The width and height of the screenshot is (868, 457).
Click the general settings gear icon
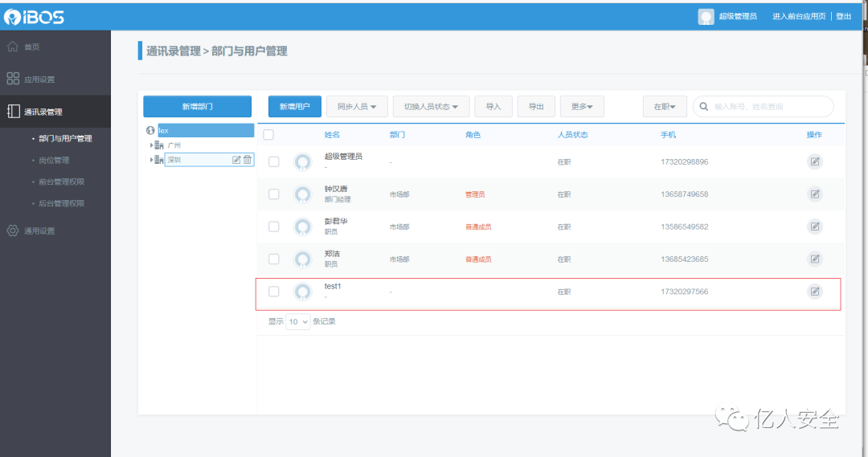point(13,231)
